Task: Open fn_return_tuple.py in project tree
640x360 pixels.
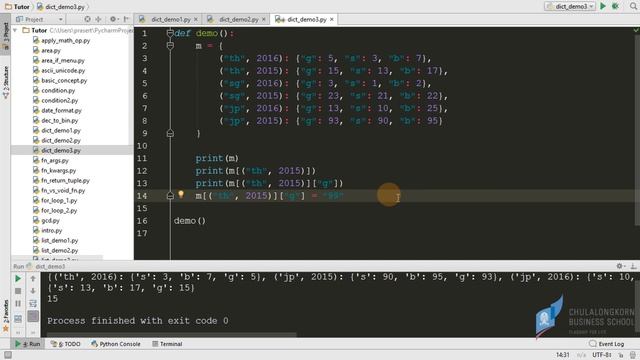Action: (x=65, y=180)
